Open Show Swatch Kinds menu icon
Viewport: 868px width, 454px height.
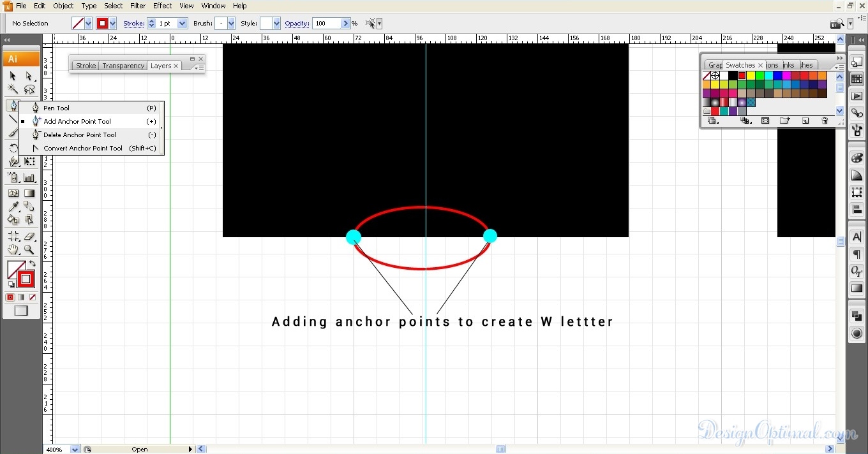pos(745,121)
